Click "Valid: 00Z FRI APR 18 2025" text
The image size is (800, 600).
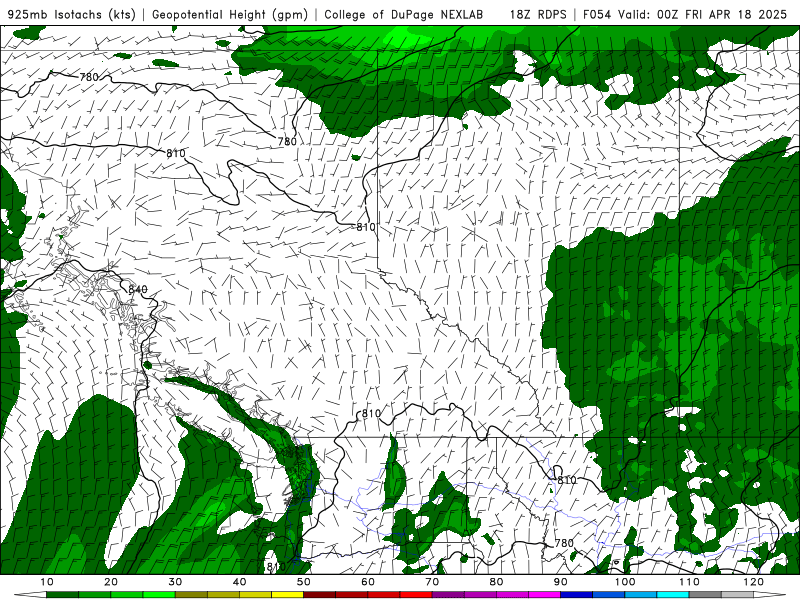(x=703, y=14)
